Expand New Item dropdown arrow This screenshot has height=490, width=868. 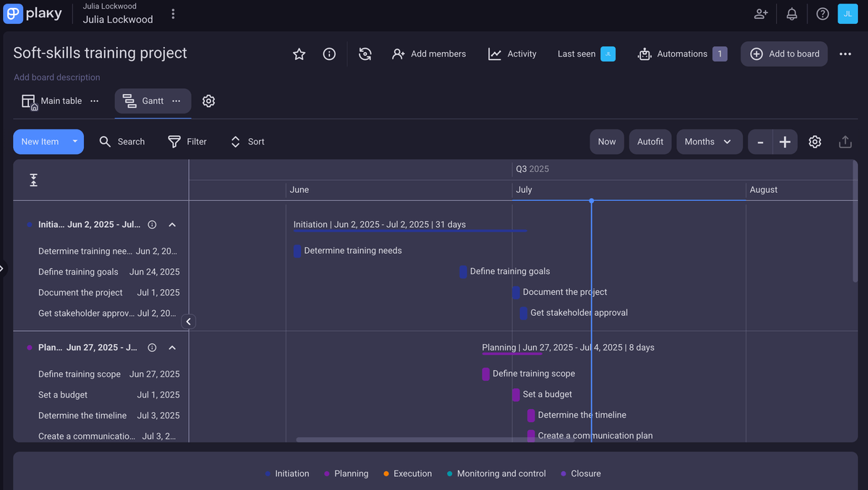(75, 142)
